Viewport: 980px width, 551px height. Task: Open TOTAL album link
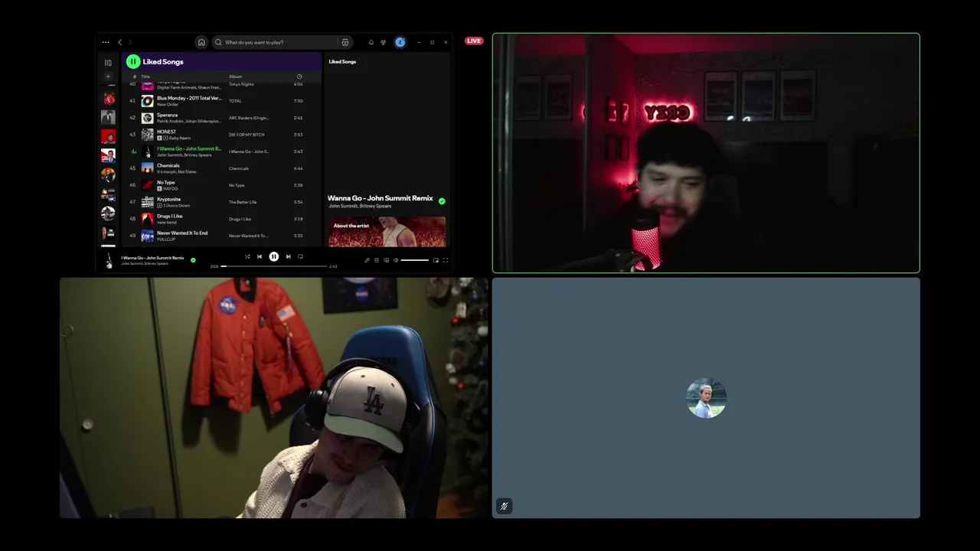(x=235, y=101)
